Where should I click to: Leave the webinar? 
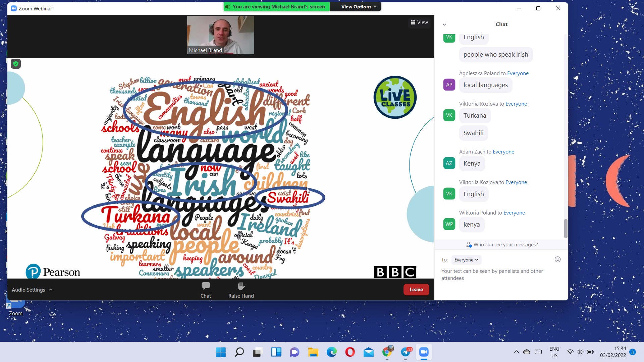coord(416,290)
